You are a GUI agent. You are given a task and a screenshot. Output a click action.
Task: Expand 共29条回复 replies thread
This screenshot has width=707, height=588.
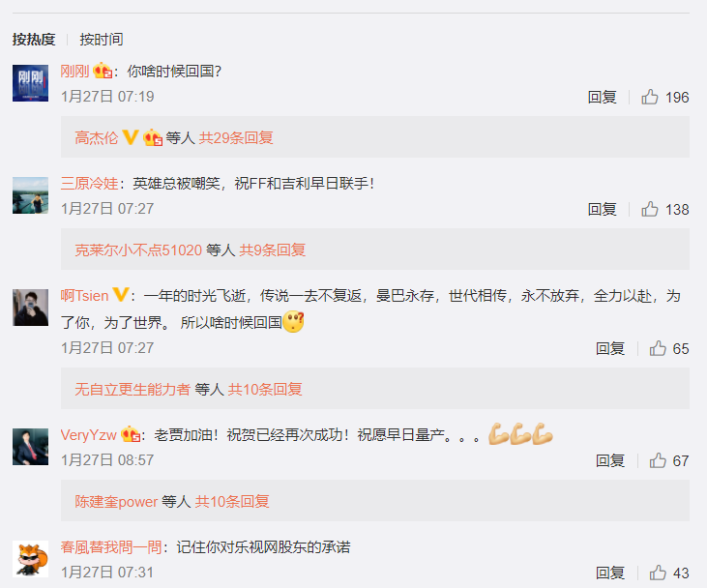click(x=236, y=137)
